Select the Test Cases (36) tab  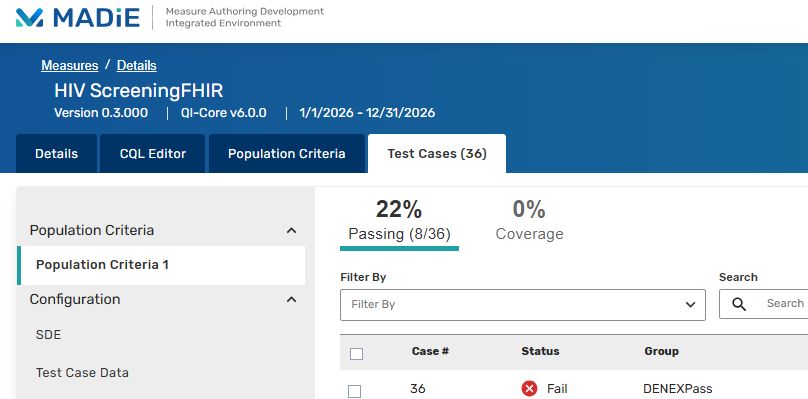(x=437, y=154)
